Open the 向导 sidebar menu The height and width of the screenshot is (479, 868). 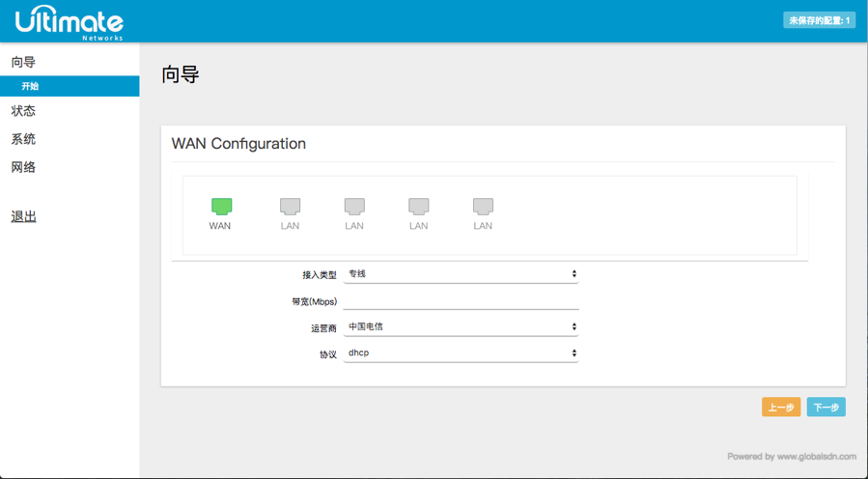pyautogui.click(x=24, y=62)
